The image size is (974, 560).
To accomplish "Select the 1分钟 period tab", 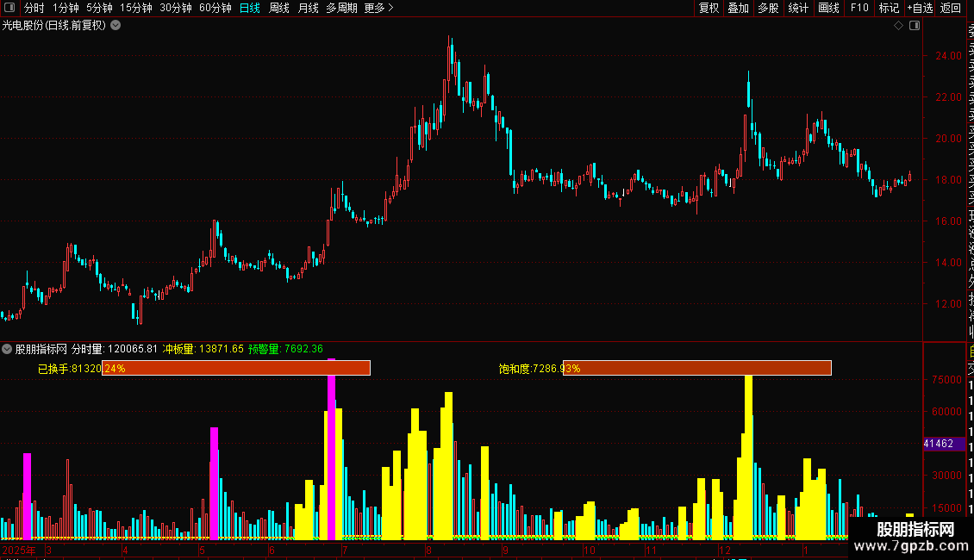I will coord(66,8).
